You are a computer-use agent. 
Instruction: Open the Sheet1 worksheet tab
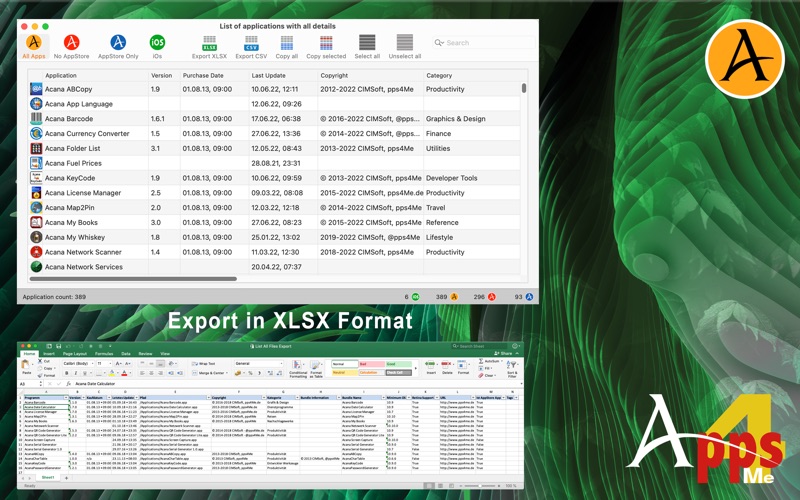click(47, 478)
